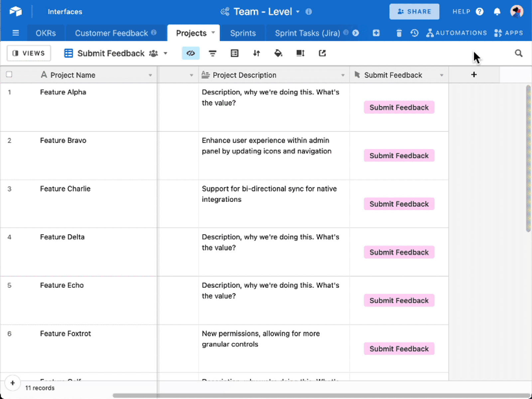Click the hide fields icon in toolbar
This screenshot has height=399, width=532.
[191, 53]
